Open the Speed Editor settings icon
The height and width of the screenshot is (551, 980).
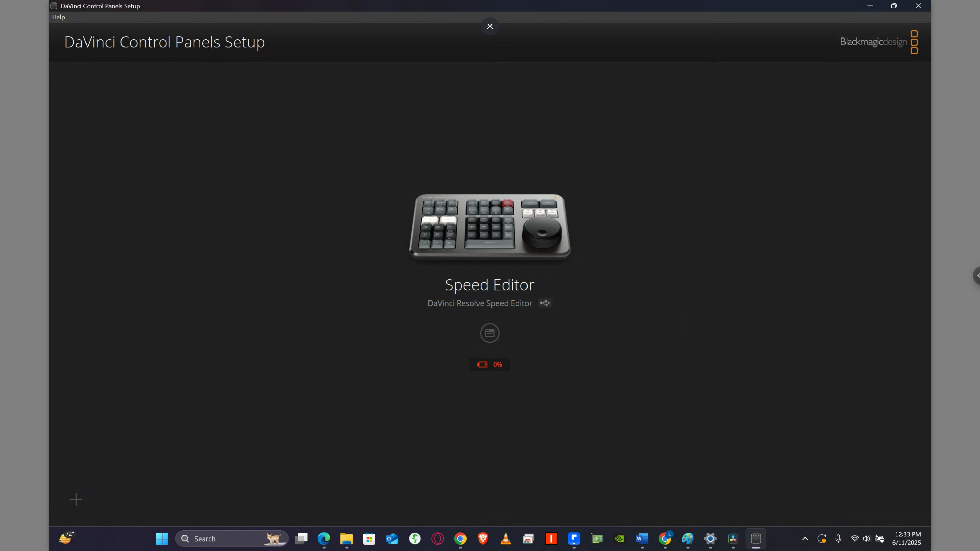click(x=490, y=333)
